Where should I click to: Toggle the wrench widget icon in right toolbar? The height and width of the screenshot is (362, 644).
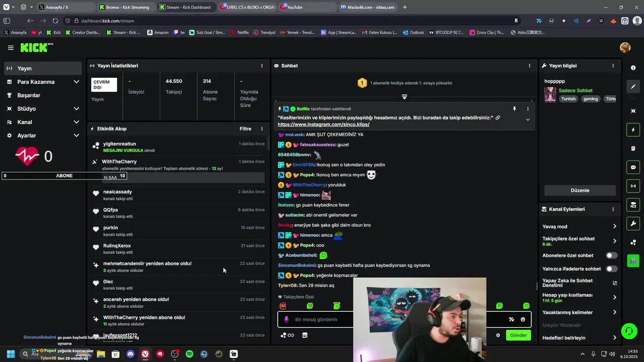pyautogui.click(x=633, y=224)
